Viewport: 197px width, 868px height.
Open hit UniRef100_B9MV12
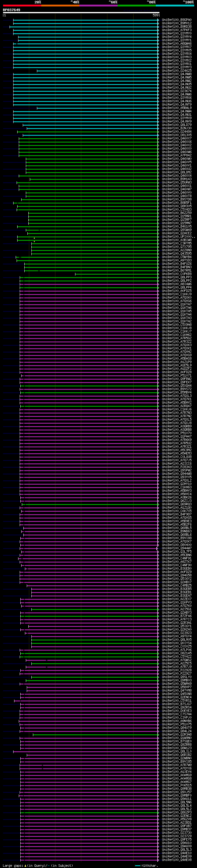coord(177,23)
